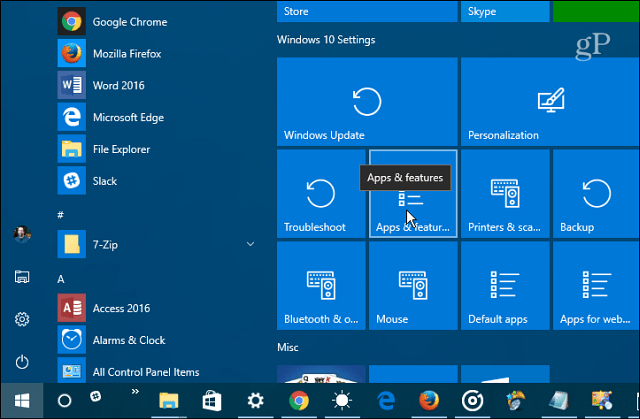
Task: Switch to Chrome on the taskbar
Action: click(x=299, y=401)
